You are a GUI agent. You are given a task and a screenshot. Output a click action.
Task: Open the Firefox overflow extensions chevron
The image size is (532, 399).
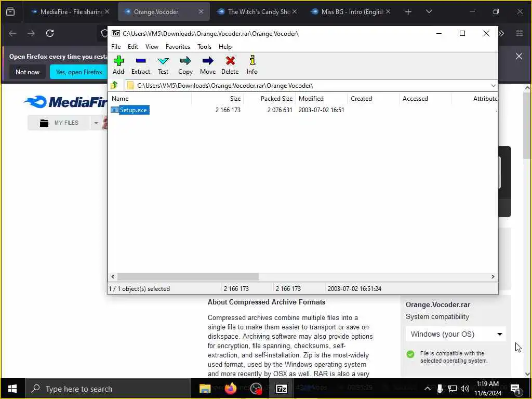[501, 33]
